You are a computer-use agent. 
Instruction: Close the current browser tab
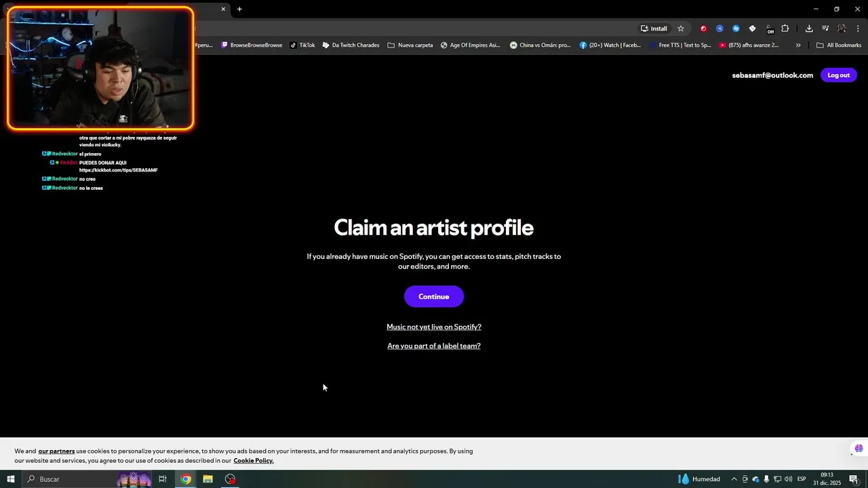[223, 9]
